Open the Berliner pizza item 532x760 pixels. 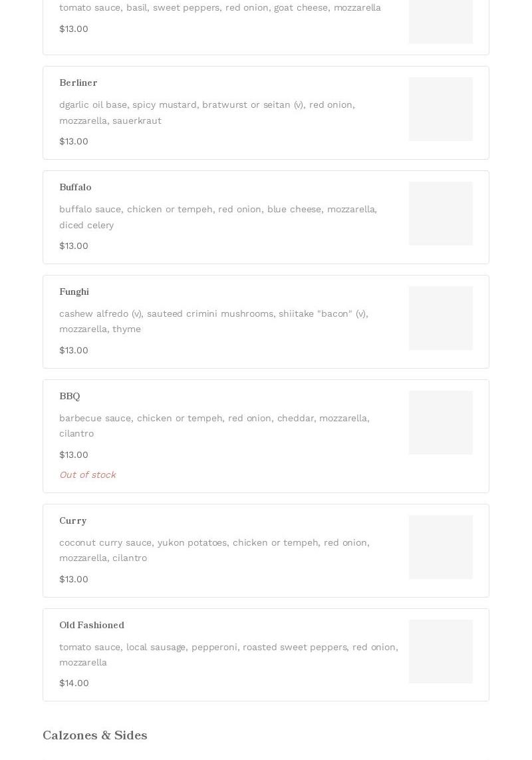pyautogui.click(x=265, y=112)
